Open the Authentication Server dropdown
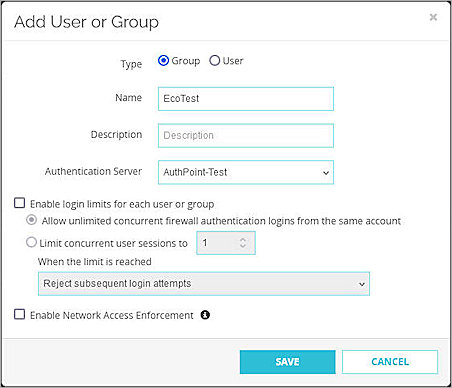 point(246,172)
